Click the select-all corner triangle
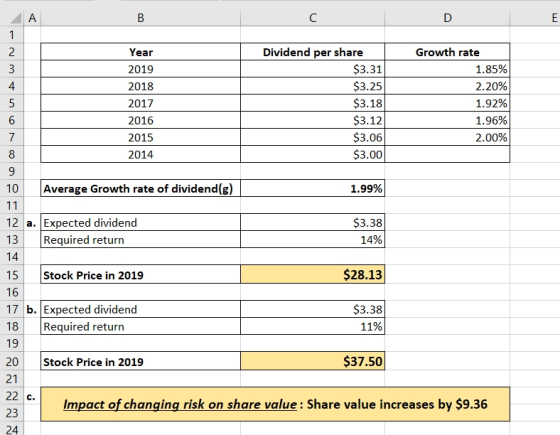 16,18
